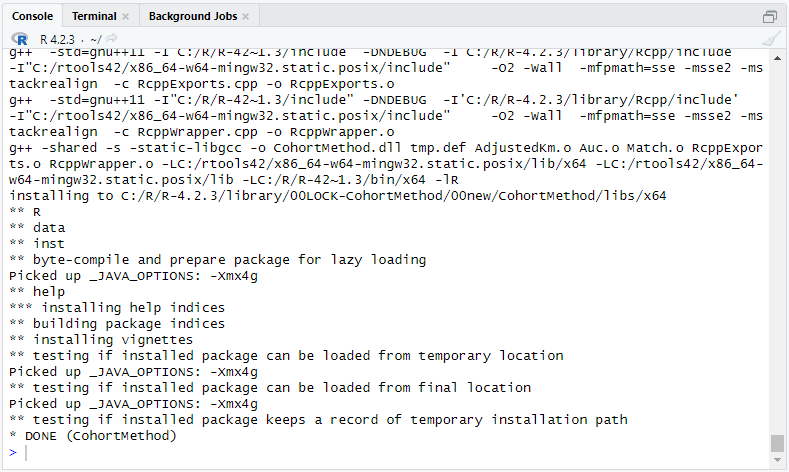The height and width of the screenshot is (472, 789).
Task: Switch to the Background Jobs tab
Action: point(193,16)
